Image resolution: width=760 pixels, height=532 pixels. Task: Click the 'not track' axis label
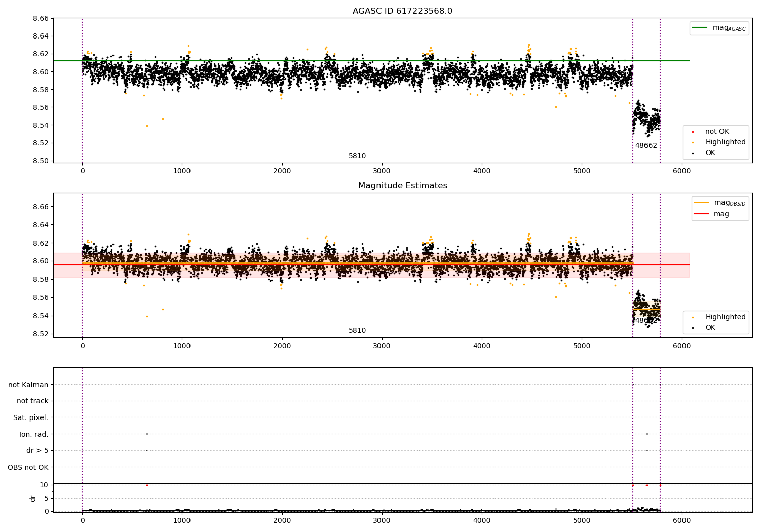pyautogui.click(x=32, y=401)
